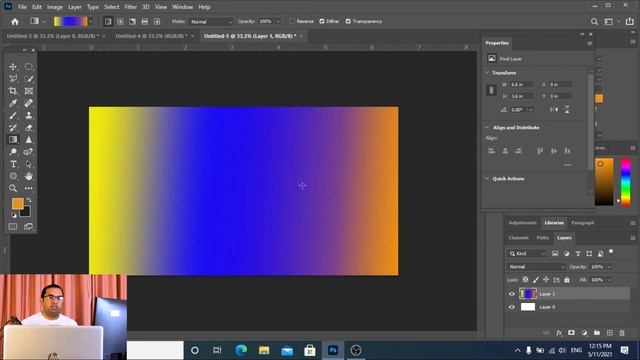Click the foreground orange color swatch

coord(18,204)
